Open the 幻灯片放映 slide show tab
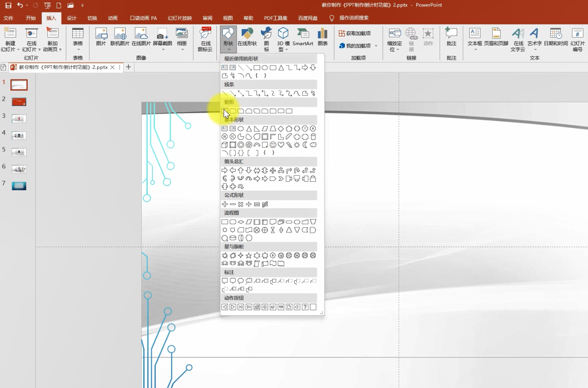588x388 pixels. (180, 18)
